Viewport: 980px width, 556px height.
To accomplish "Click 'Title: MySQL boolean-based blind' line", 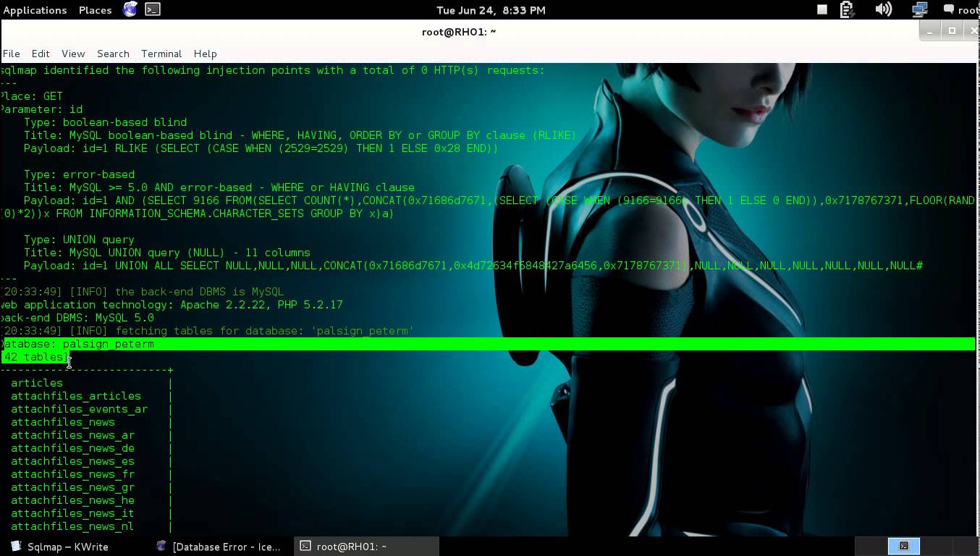I will click(x=300, y=135).
